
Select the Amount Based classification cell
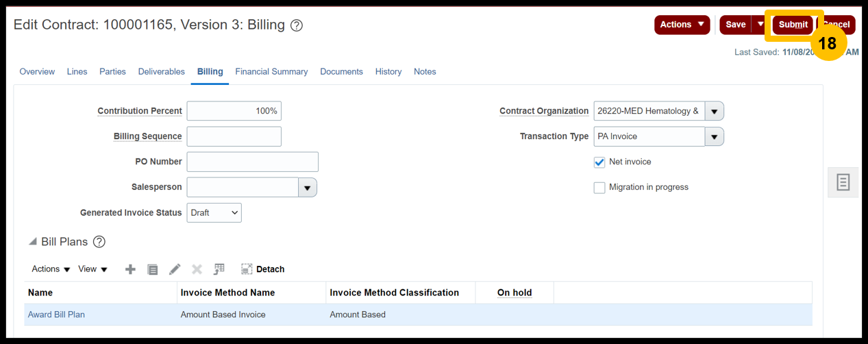tap(401, 315)
